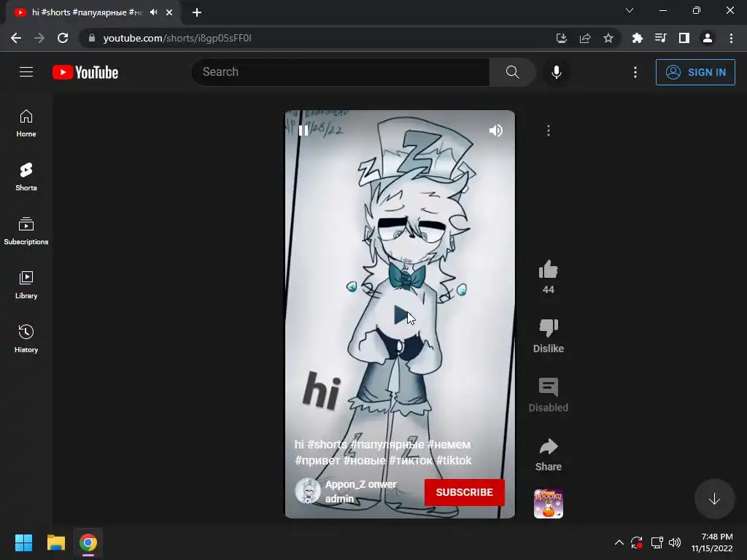
Task: Show hidden system tray icons
Action: coord(619,542)
